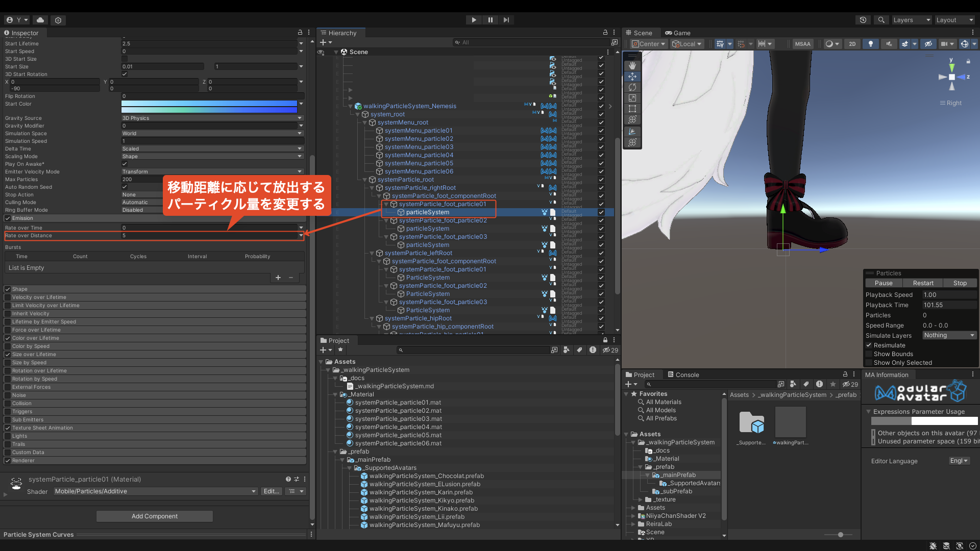980x551 pixels.
Task: Toggle the 2D view mode button
Action: tap(852, 44)
